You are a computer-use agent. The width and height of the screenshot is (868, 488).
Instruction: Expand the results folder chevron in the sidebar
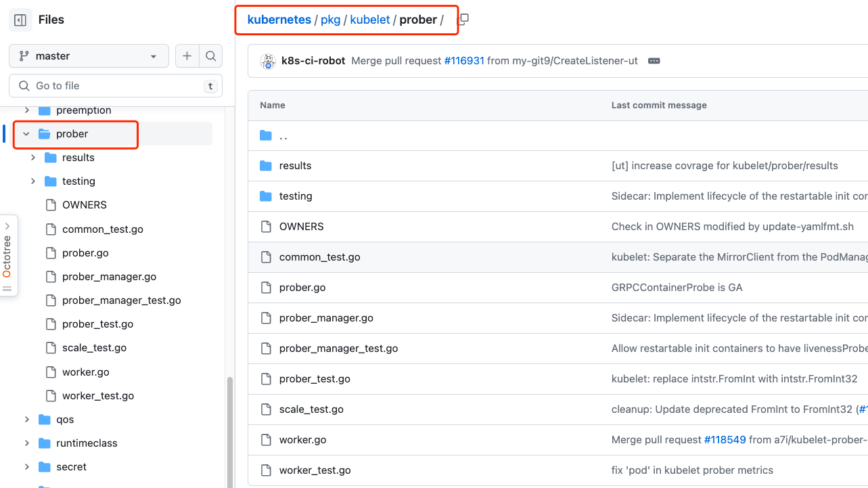click(x=33, y=158)
